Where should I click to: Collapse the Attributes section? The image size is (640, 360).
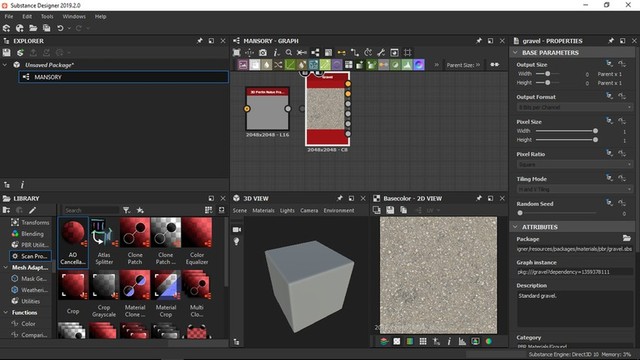click(515, 227)
